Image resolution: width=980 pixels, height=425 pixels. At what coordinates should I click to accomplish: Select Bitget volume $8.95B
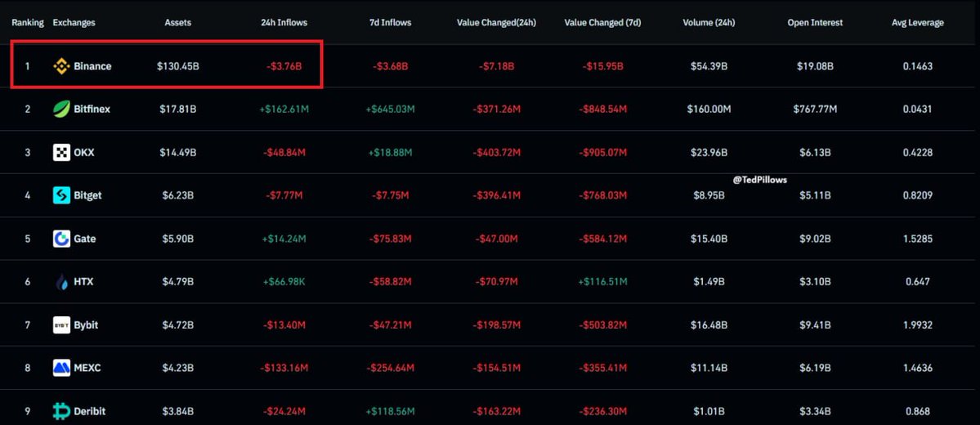[x=709, y=195]
